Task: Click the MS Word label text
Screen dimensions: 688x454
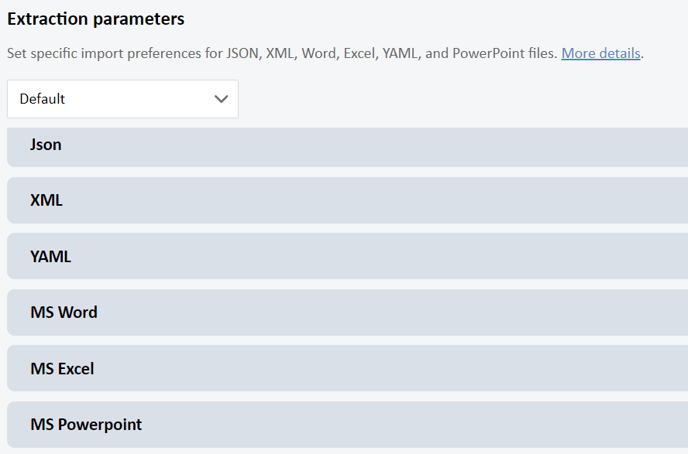Action: (x=64, y=312)
